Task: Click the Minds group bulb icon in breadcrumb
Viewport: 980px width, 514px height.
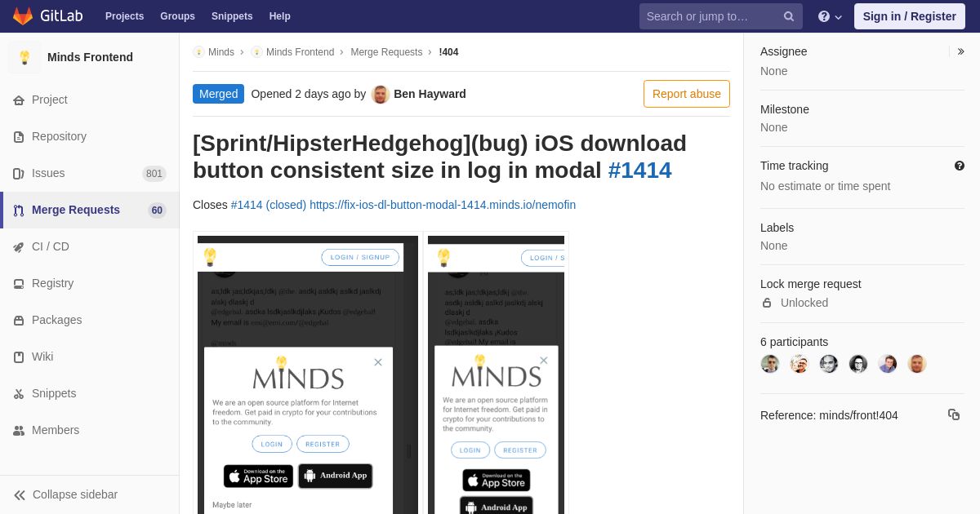Action: 198,52
